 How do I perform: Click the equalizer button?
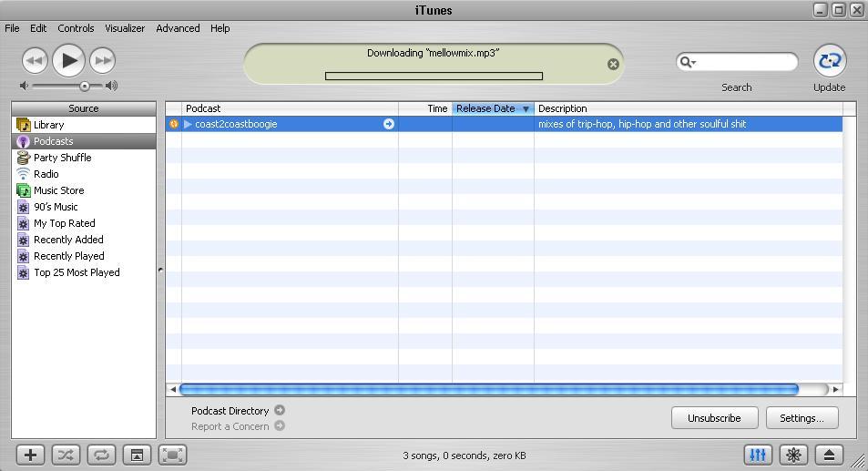click(x=758, y=455)
